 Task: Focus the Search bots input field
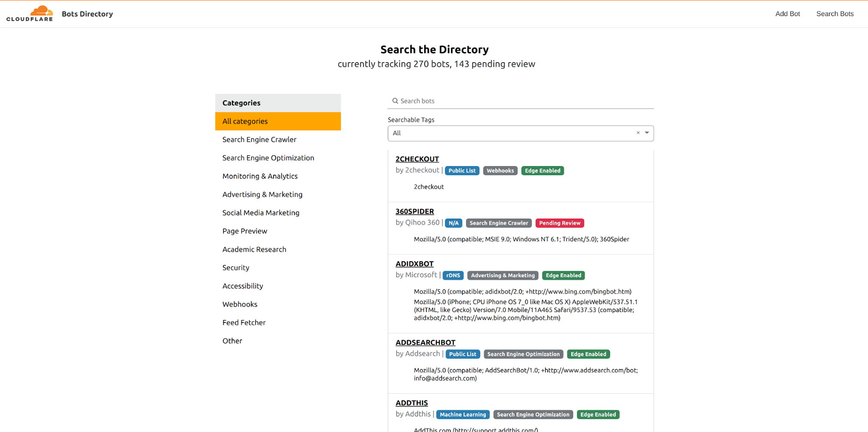tap(521, 101)
